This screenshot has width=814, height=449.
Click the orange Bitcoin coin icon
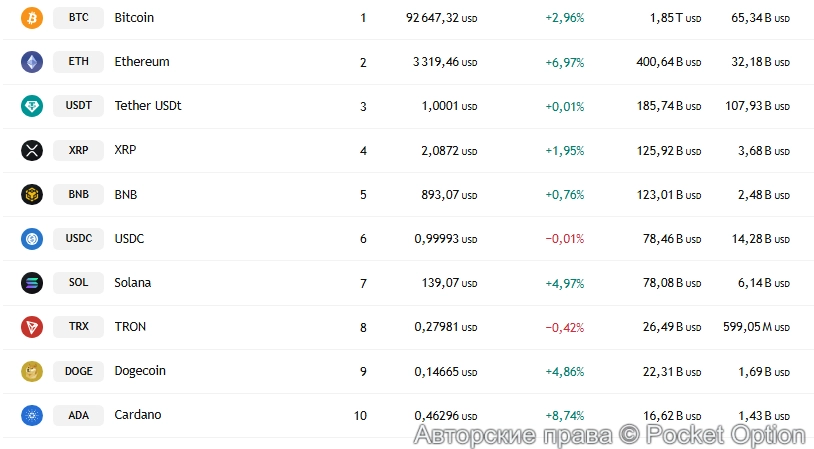(x=32, y=18)
